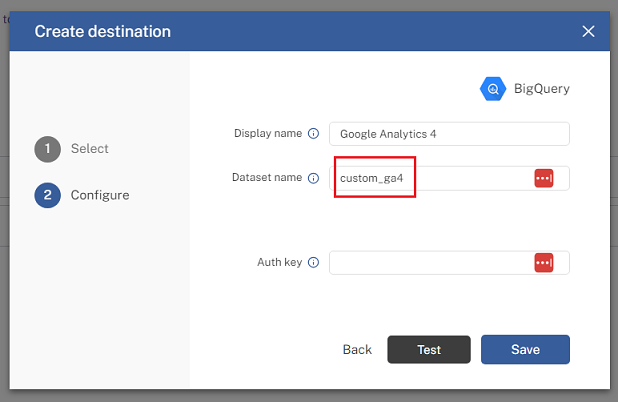
Task: Click red password manager icon in Auth key field
Action: [x=544, y=262]
